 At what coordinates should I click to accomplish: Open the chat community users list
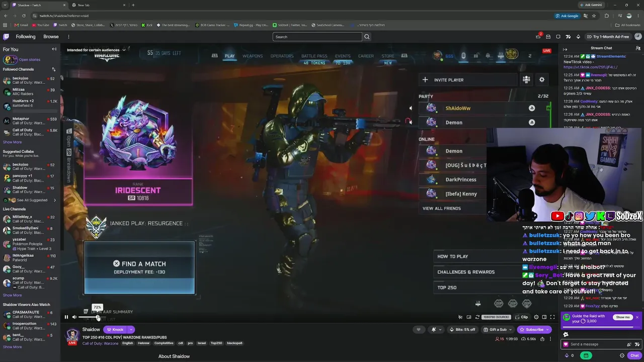pyautogui.click(x=638, y=48)
